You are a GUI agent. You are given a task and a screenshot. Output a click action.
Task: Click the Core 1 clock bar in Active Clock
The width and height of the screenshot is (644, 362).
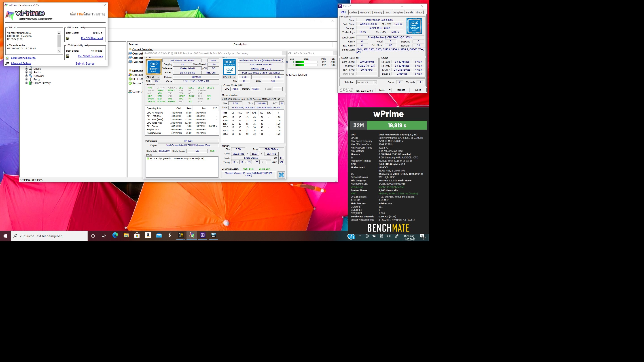click(307, 65)
